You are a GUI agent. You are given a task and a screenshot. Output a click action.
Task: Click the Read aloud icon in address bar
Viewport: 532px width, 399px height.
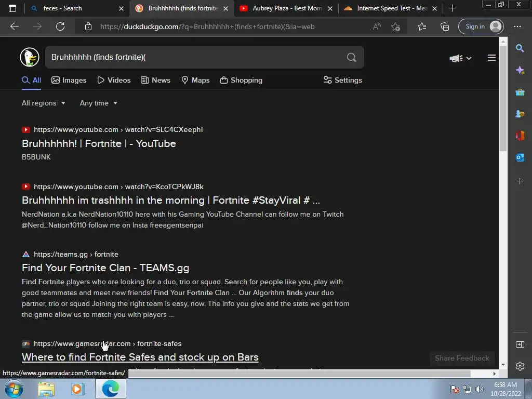(377, 26)
